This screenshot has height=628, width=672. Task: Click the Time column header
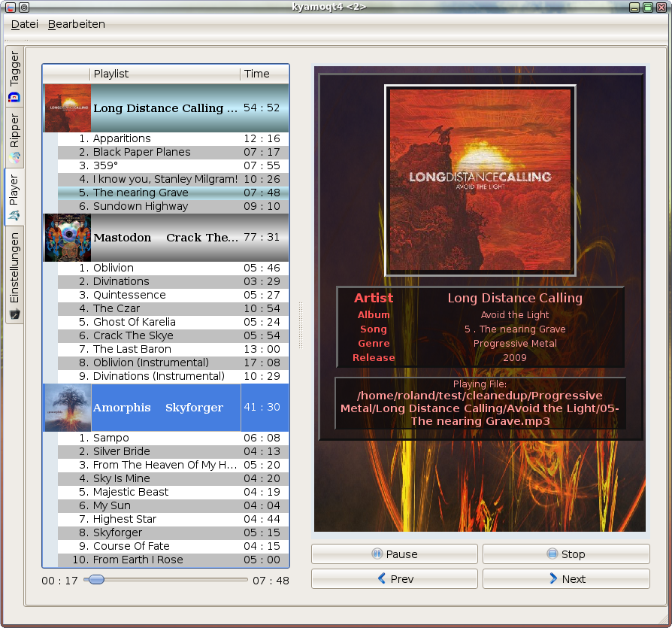click(263, 74)
